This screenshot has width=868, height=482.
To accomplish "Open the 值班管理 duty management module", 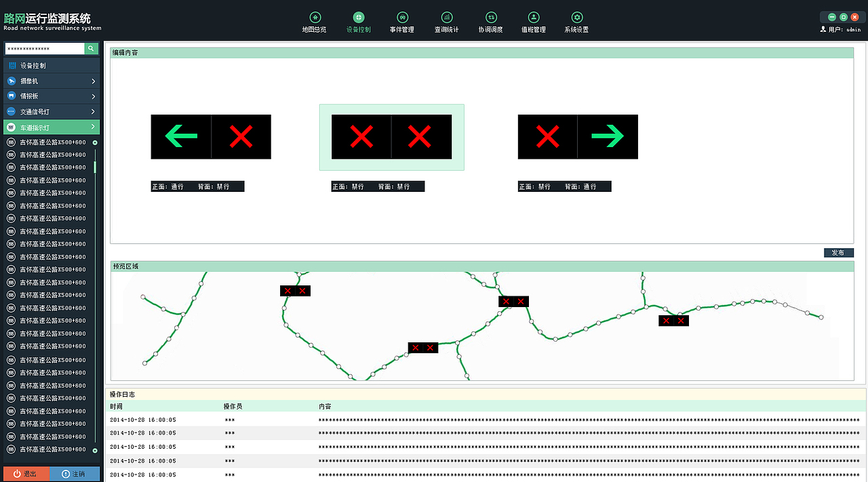I will tap(534, 22).
